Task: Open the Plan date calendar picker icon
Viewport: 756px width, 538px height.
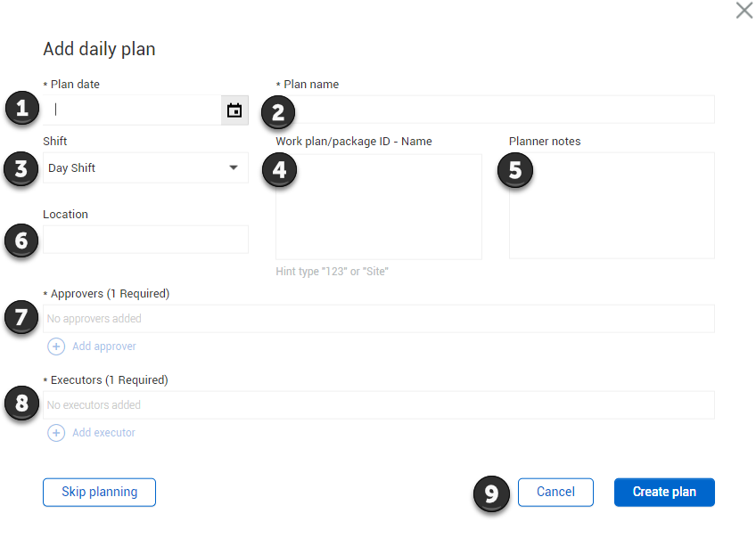Action: pos(234,109)
